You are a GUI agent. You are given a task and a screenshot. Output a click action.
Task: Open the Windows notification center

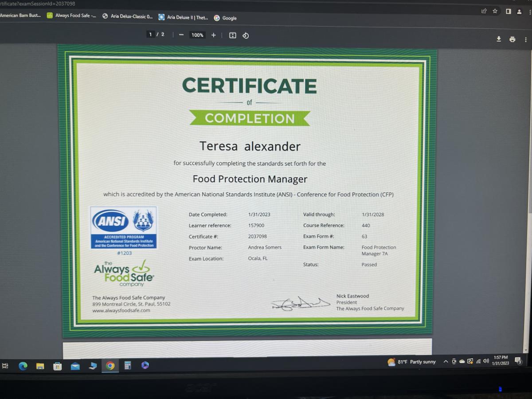tap(518, 361)
